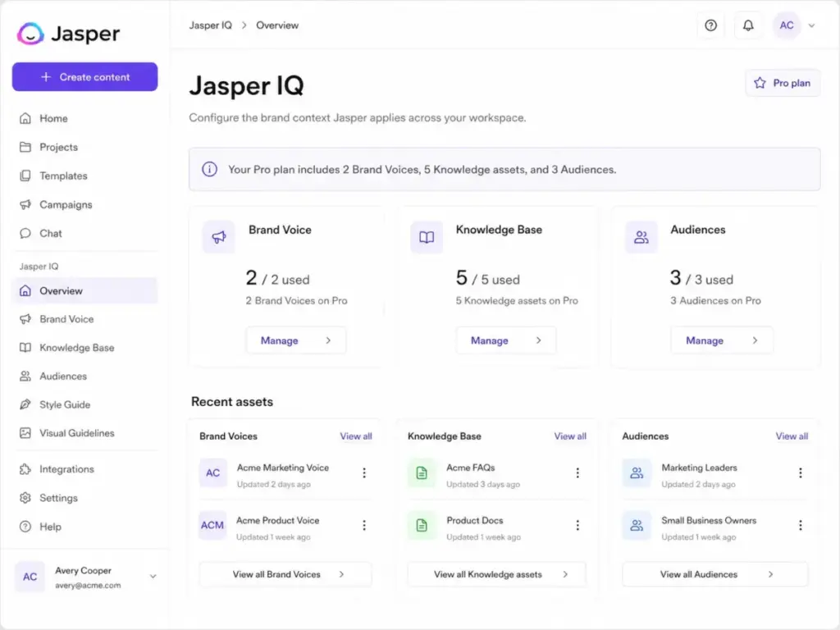Viewport: 840px width, 630px height.
Task: Open the help question-mark icon in header
Action: pyautogui.click(x=710, y=25)
